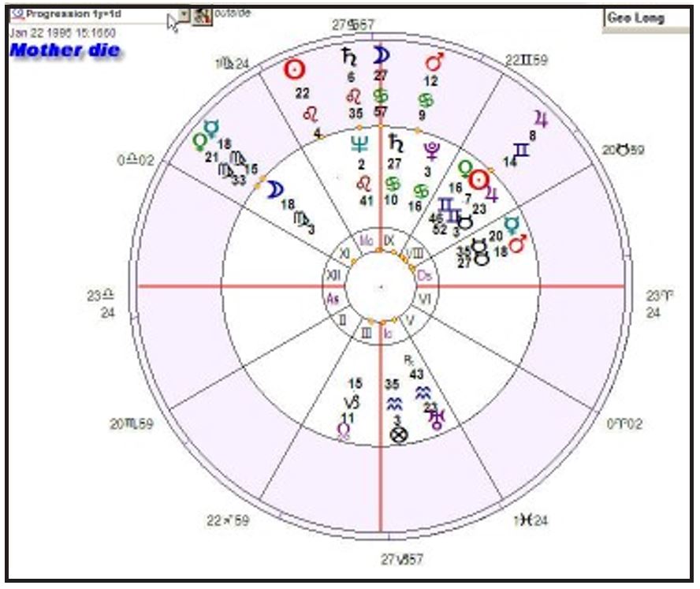Click the Ds label in the center ring
700x589 pixels.
(424, 275)
